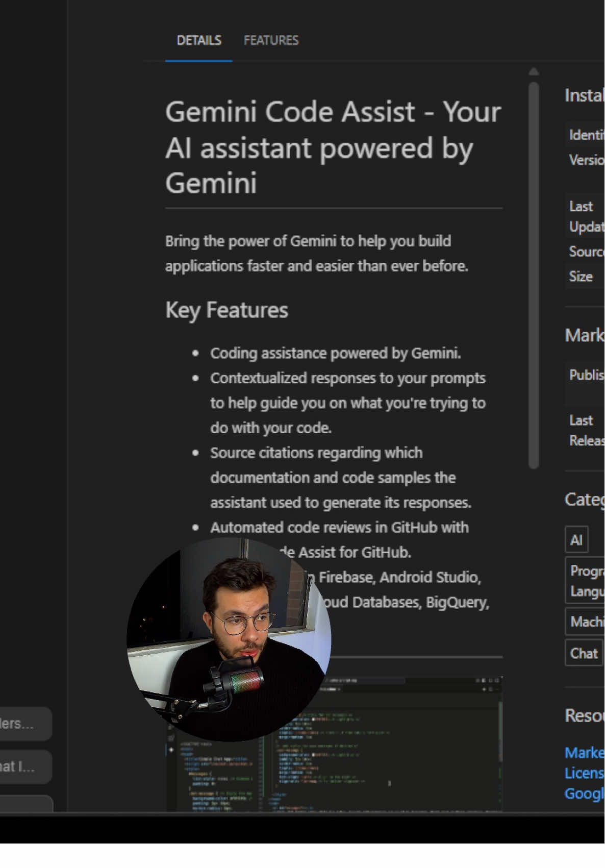Click the Version label in Installation info
This screenshot has height=868, width=605.
587,160
